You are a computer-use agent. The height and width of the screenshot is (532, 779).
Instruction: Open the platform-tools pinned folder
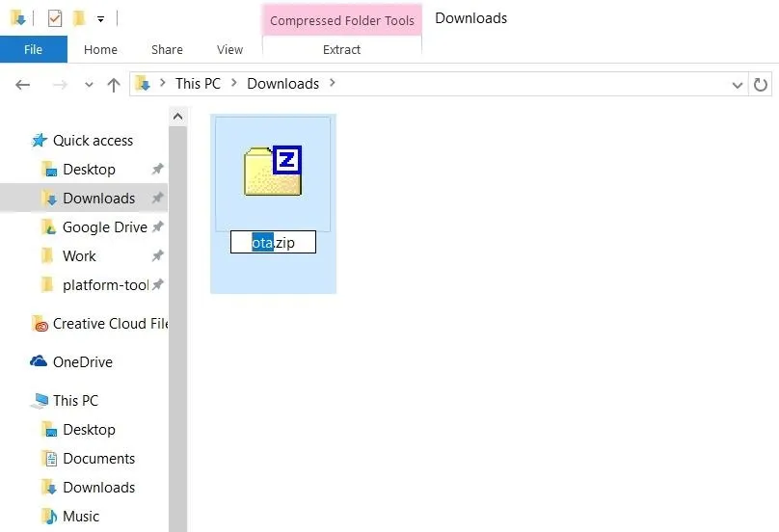[105, 284]
